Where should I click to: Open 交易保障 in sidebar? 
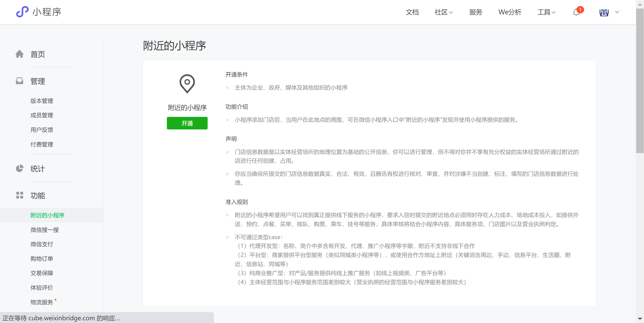(42, 273)
